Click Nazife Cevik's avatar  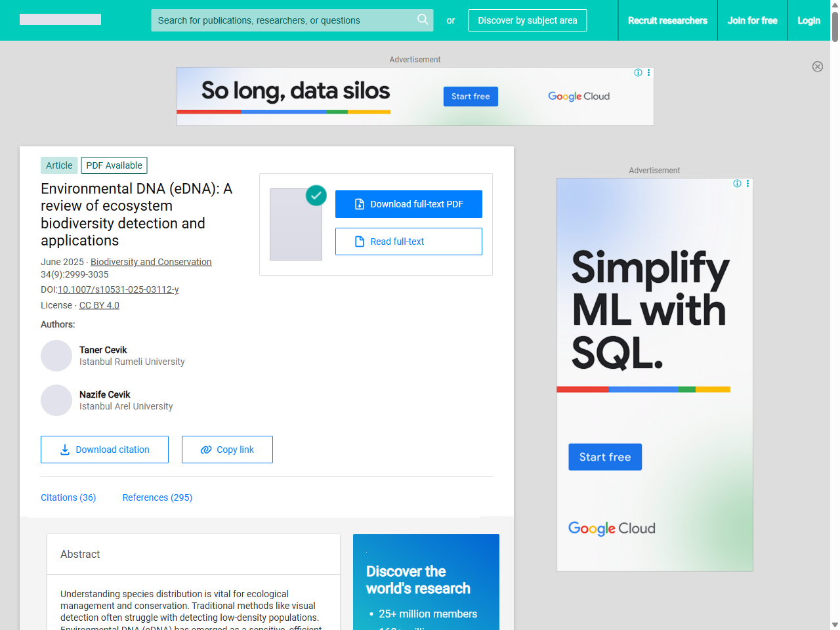(x=56, y=400)
